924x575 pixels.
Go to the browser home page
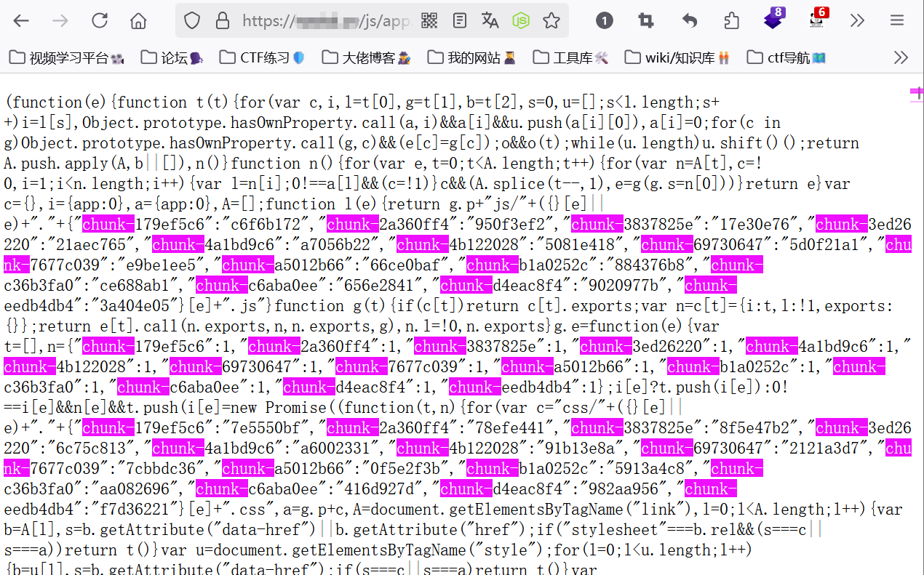click(138, 20)
